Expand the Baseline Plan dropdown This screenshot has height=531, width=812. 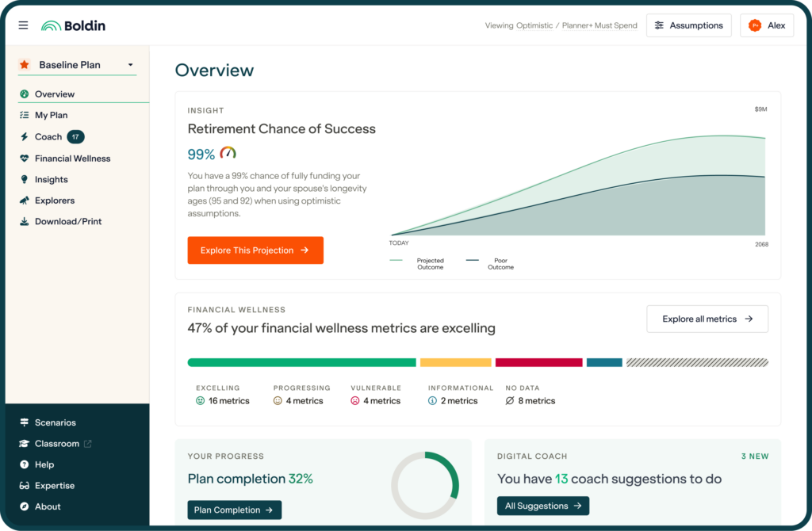(130, 65)
